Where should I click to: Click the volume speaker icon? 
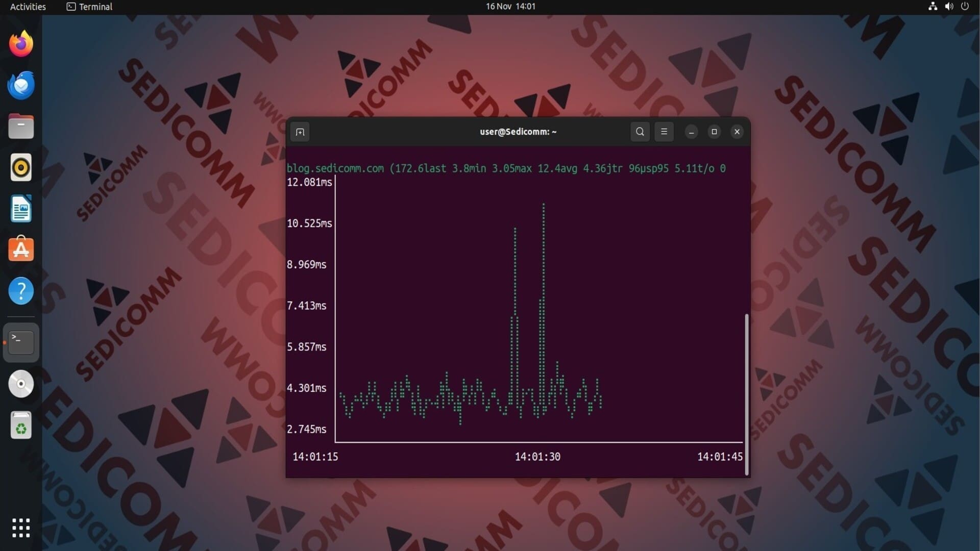click(x=949, y=7)
